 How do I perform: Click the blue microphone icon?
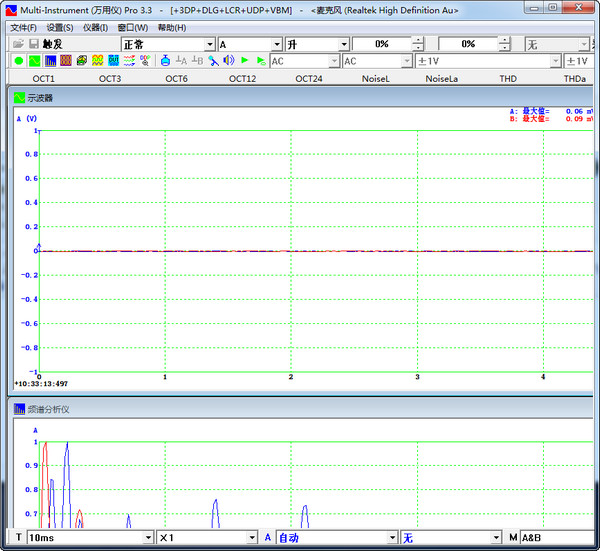pyautogui.click(x=213, y=60)
